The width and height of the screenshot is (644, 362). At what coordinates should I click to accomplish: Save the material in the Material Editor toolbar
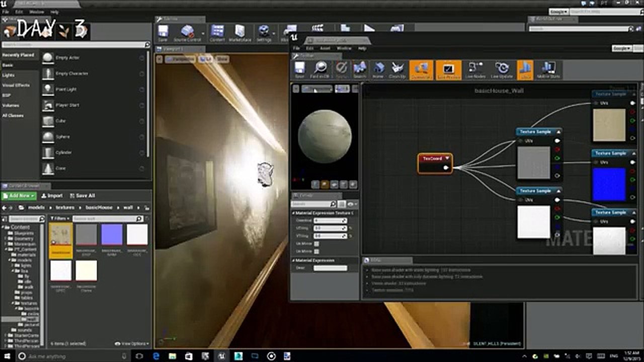point(299,70)
